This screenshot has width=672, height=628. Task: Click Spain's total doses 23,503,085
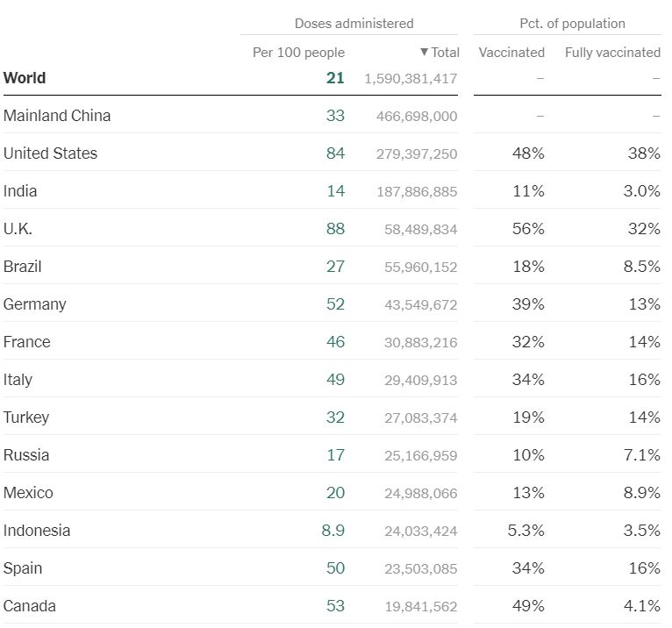(420, 568)
